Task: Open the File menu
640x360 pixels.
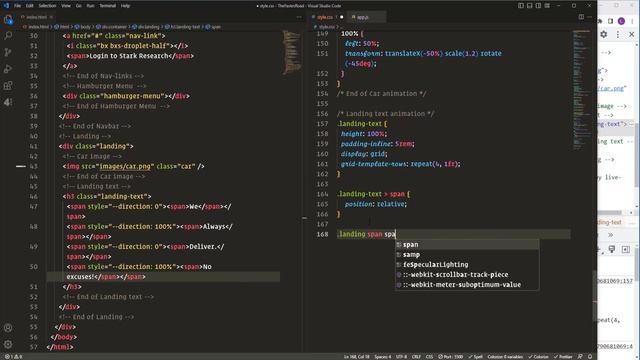Action: point(18,6)
